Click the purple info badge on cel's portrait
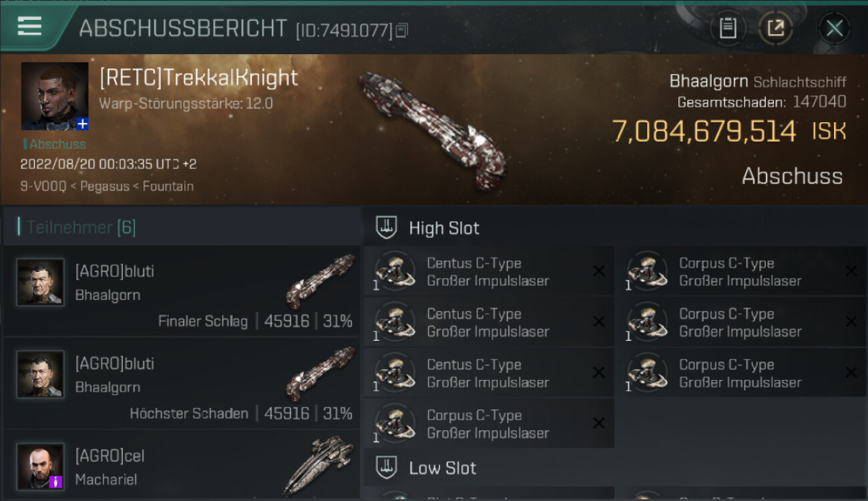This screenshot has width=868, height=501. (57, 481)
